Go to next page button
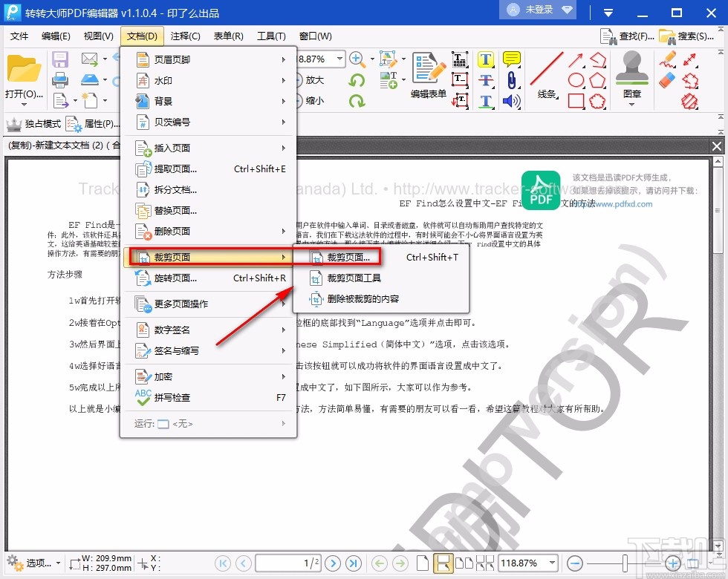Screen dimensions: 728x579 point(333,563)
